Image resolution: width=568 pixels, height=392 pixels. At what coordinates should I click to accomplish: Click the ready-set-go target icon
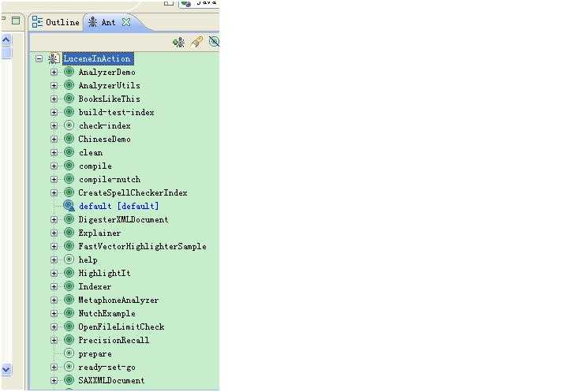point(69,367)
